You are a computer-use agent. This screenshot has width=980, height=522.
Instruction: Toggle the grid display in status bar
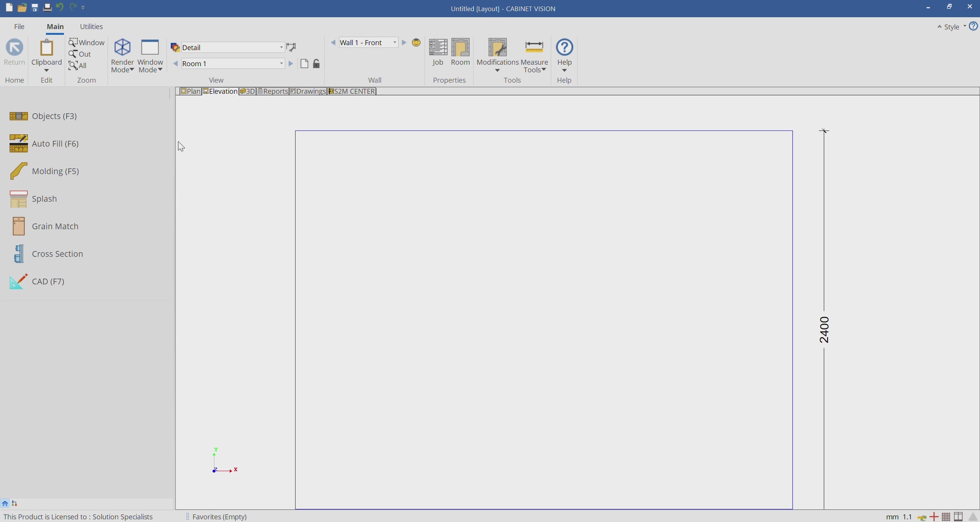[946, 517]
